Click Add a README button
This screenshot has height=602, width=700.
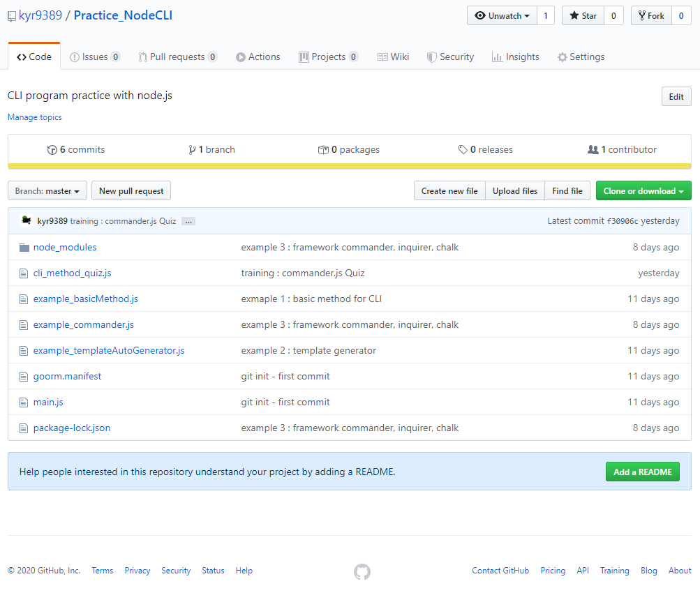(x=642, y=472)
